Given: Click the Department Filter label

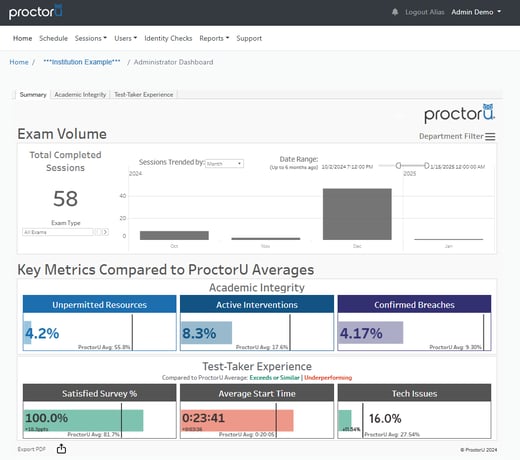Looking at the screenshot, I should coord(451,136).
